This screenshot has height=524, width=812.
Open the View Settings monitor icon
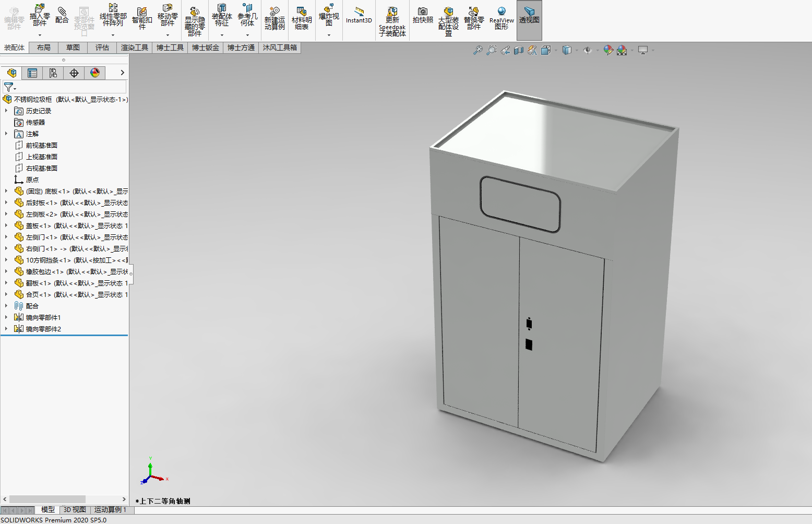[x=643, y=50]
